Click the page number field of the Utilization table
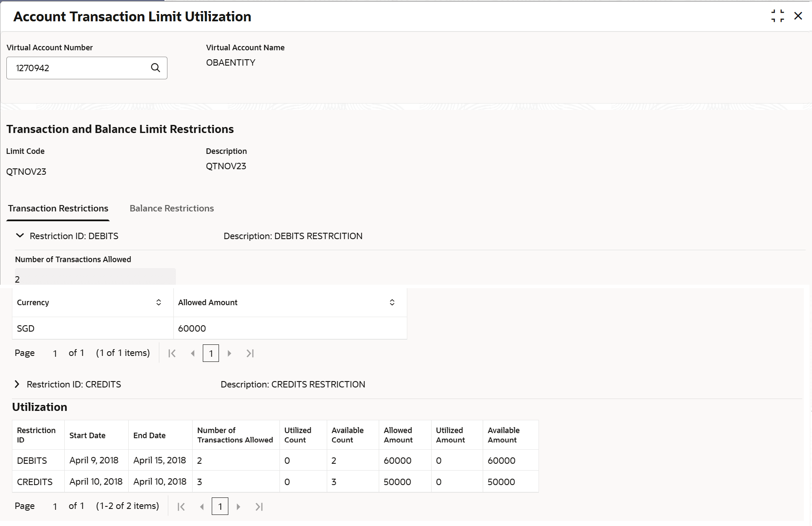The height and width of the screenshot is (526, 812). tap(55, 506)
